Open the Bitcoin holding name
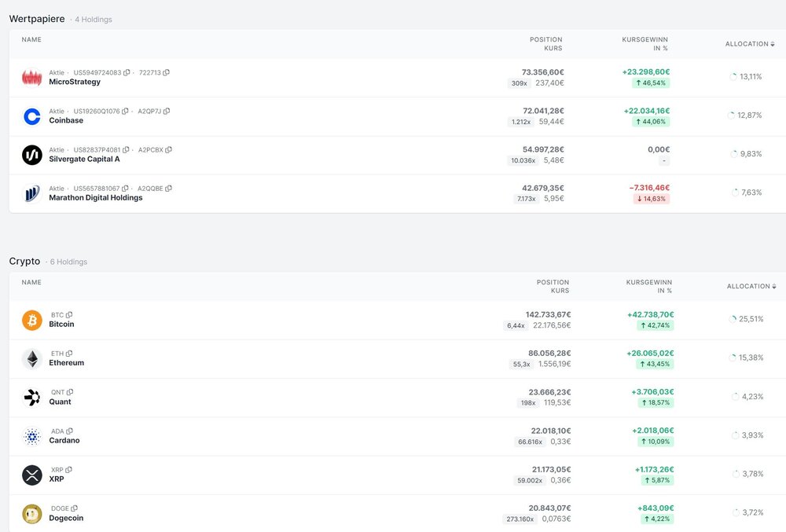 click(61, 325)
